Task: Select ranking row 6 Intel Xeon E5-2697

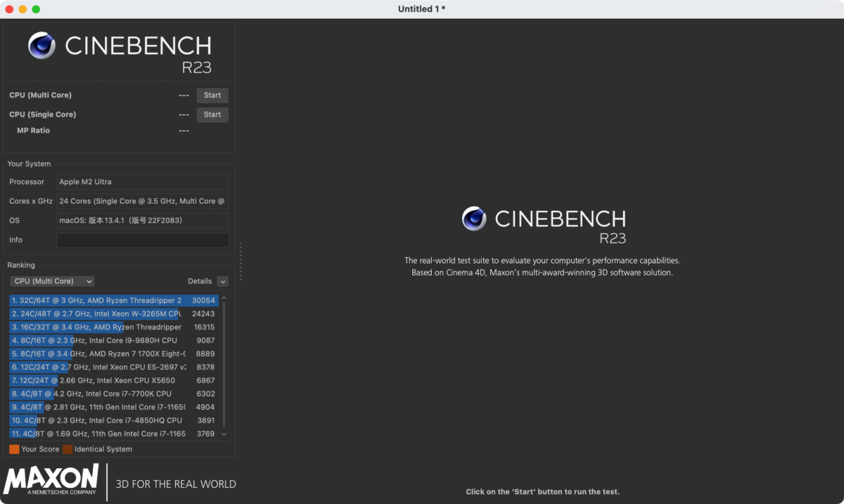Action: tap(113, 367)
